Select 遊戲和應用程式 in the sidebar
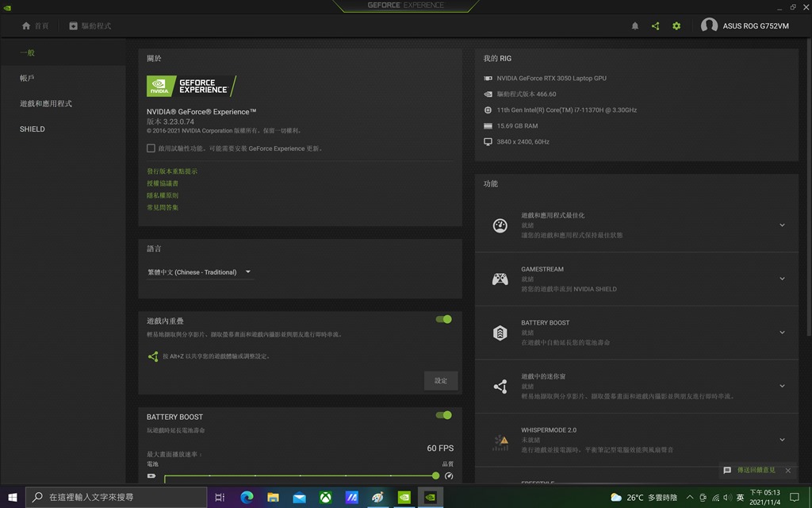The image size is (812, 508). 46,104
